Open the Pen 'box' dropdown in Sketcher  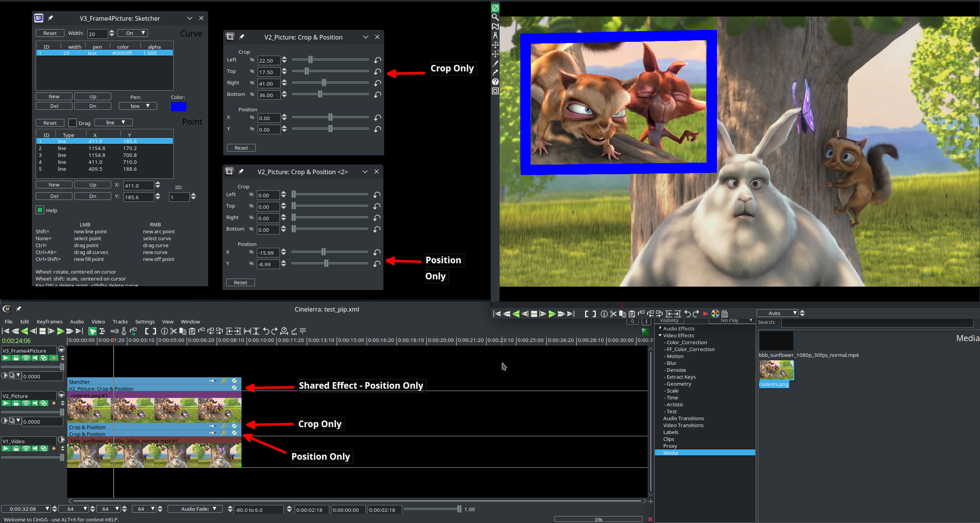click(138, 106)
